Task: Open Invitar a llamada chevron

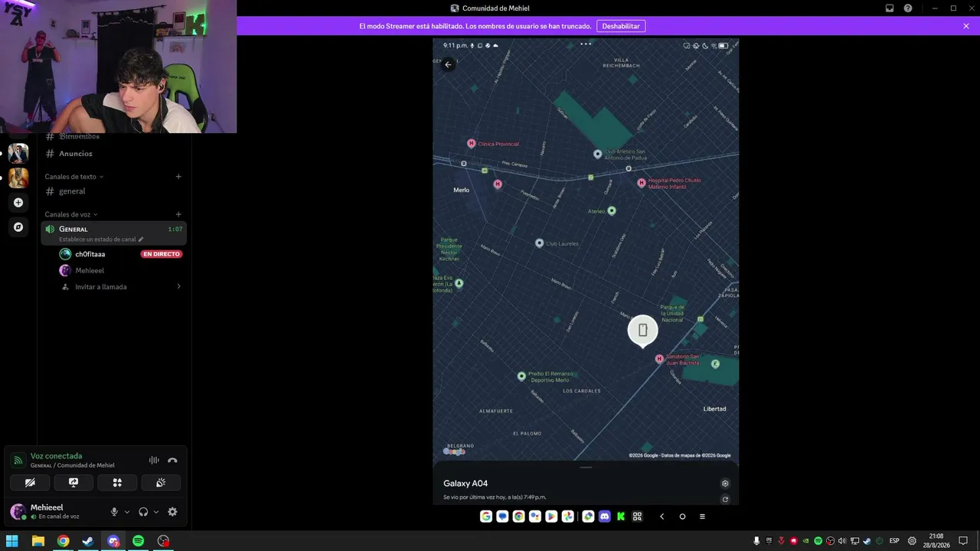Action: (179, 287)
